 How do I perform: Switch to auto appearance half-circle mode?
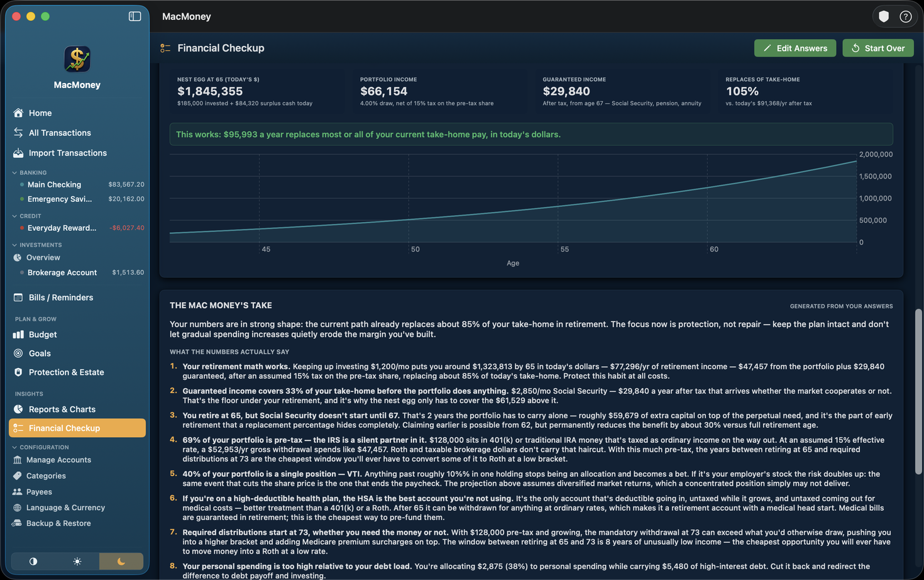(x=33, y=561)
